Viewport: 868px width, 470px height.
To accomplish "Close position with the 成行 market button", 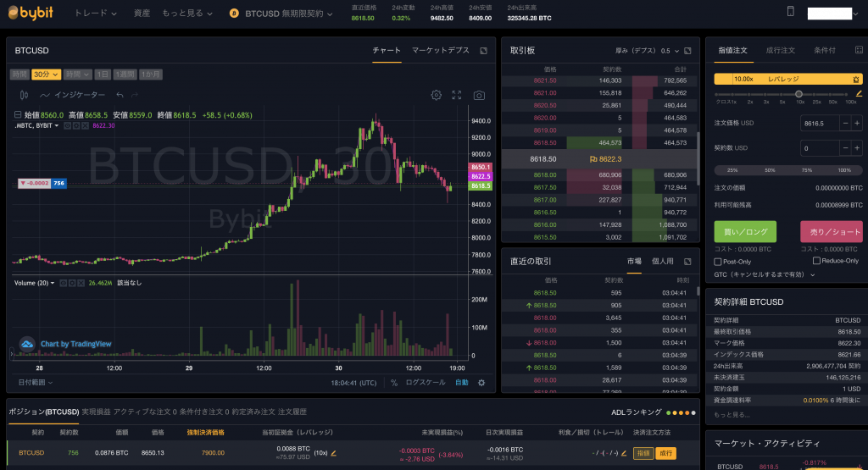I will click(666, 453).
